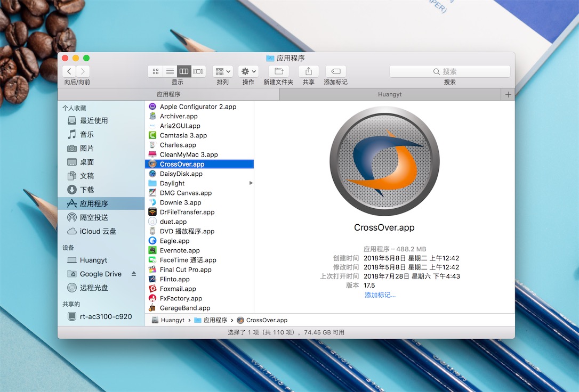
Task: Click the Flinto.app icon
Action: pos(152,279)
